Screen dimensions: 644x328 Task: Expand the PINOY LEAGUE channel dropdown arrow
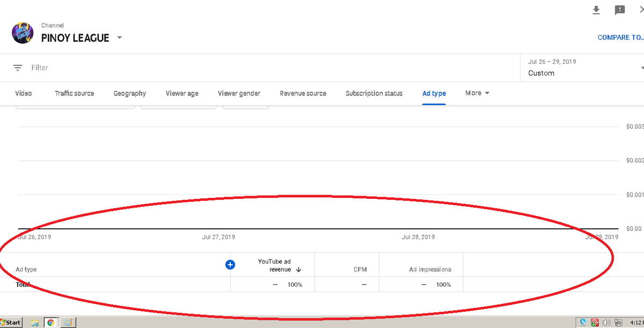119,38
